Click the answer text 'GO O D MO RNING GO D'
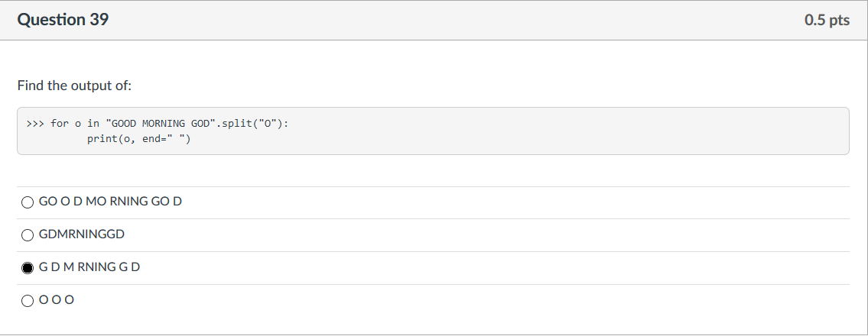 pyautogui.click(x=110, y=202)
